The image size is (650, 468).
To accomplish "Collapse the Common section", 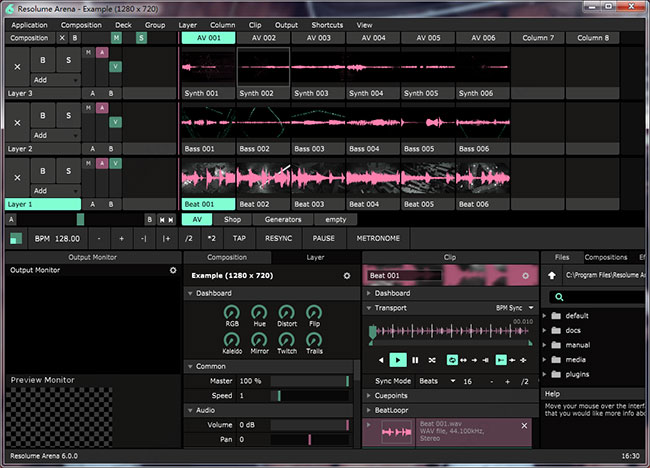I will [x=190, y=366].
